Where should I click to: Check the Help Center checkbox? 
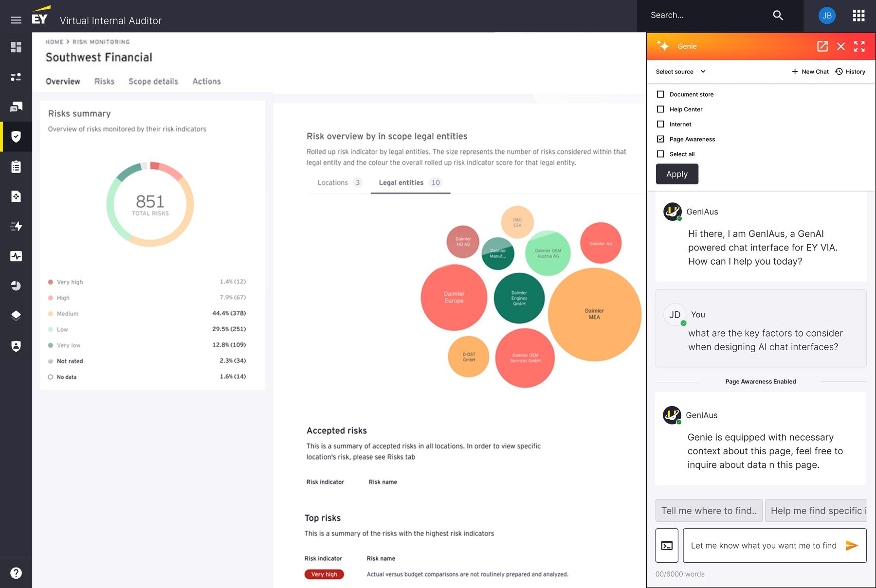[660, 109]
